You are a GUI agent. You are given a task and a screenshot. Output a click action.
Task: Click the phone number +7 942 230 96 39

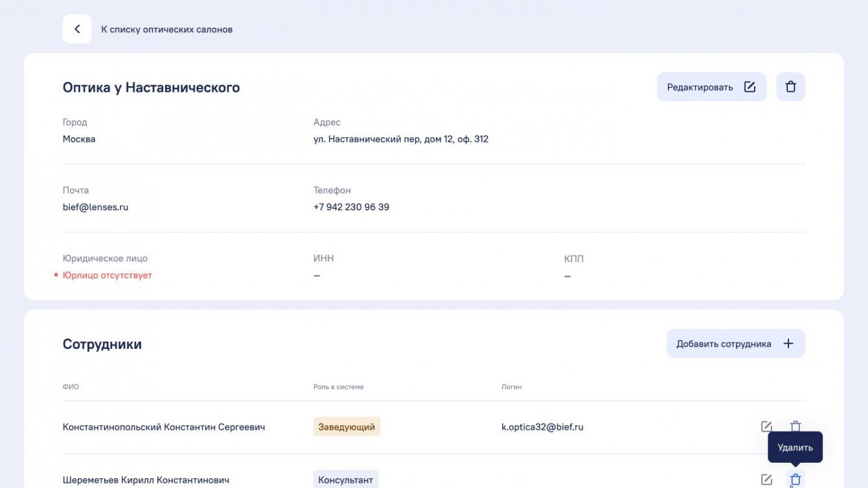pos(351,207)
